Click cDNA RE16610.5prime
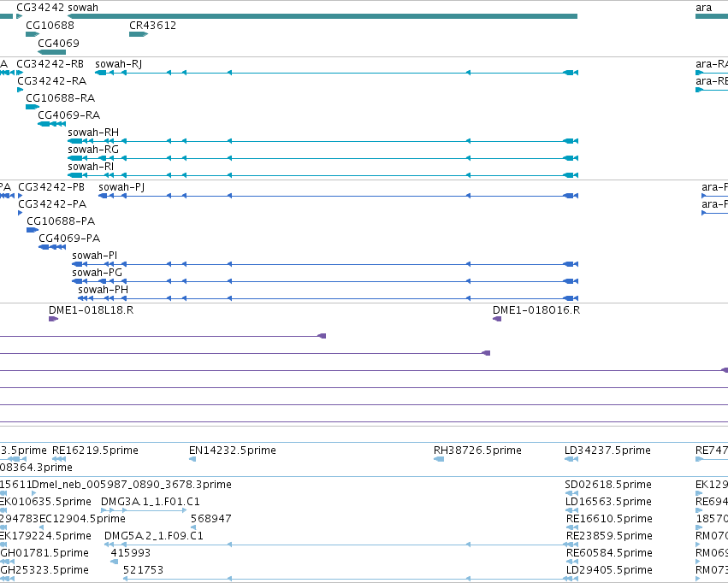 [x=572, y=527]
